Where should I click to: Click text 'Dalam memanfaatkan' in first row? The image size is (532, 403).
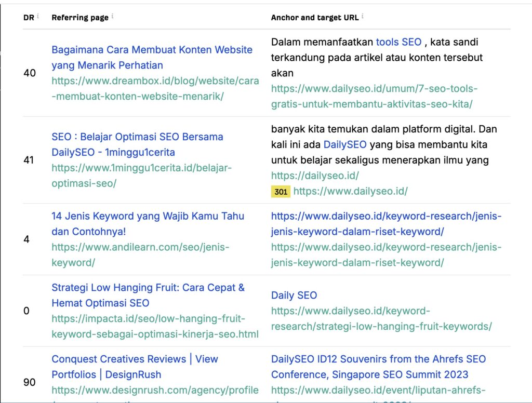pyautogui.click(x=322, y=42)
